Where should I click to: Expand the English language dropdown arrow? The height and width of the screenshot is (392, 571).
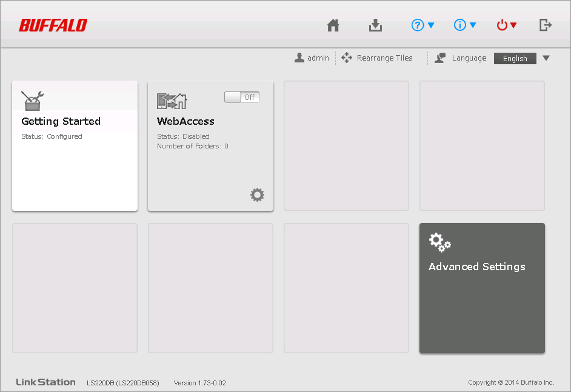pos(546,58)
